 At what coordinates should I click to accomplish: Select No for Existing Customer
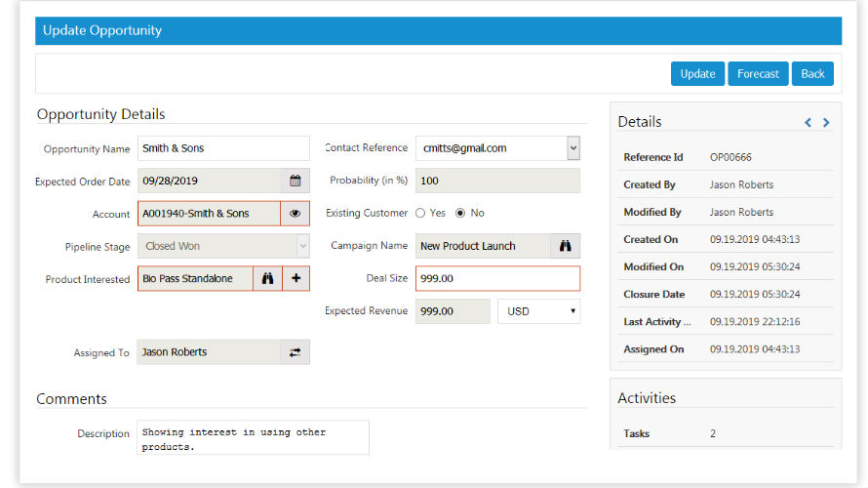460,213
